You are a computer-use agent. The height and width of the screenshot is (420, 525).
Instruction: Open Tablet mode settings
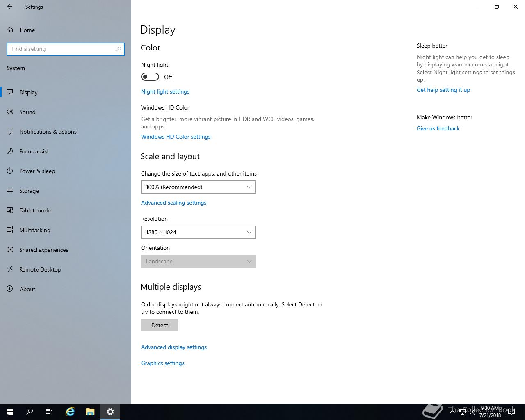point(66,210)
